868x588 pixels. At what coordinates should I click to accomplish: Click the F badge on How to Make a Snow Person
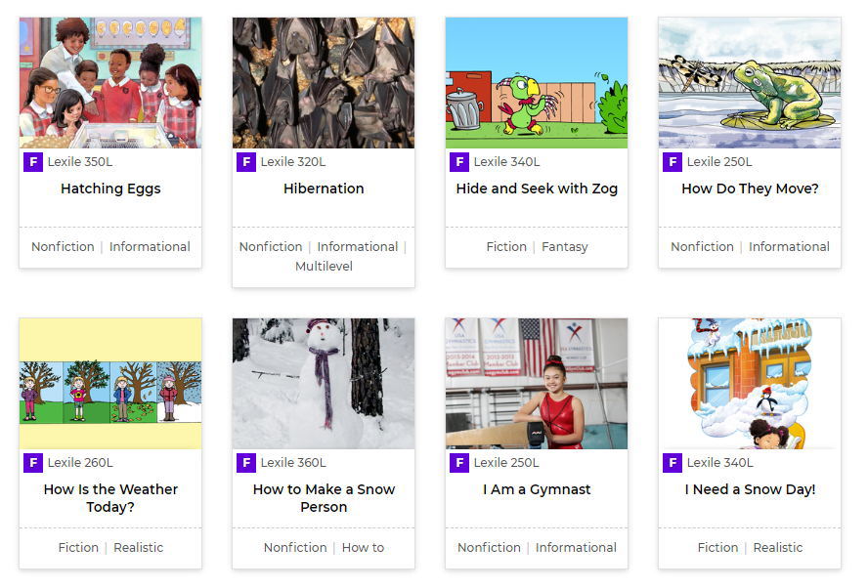click(x=246, y=463)
